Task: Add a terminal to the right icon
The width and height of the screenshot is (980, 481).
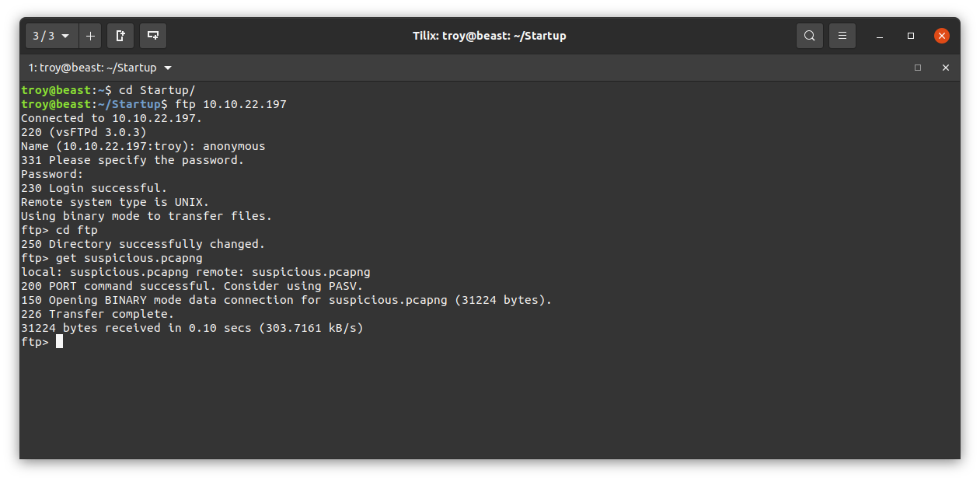Action: click(x=120, y=36)
